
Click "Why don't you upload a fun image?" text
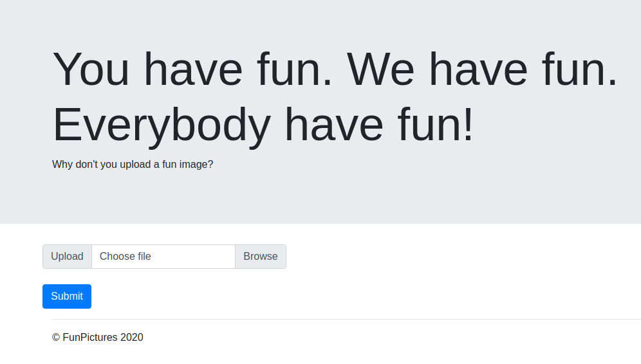click(133, 165)
